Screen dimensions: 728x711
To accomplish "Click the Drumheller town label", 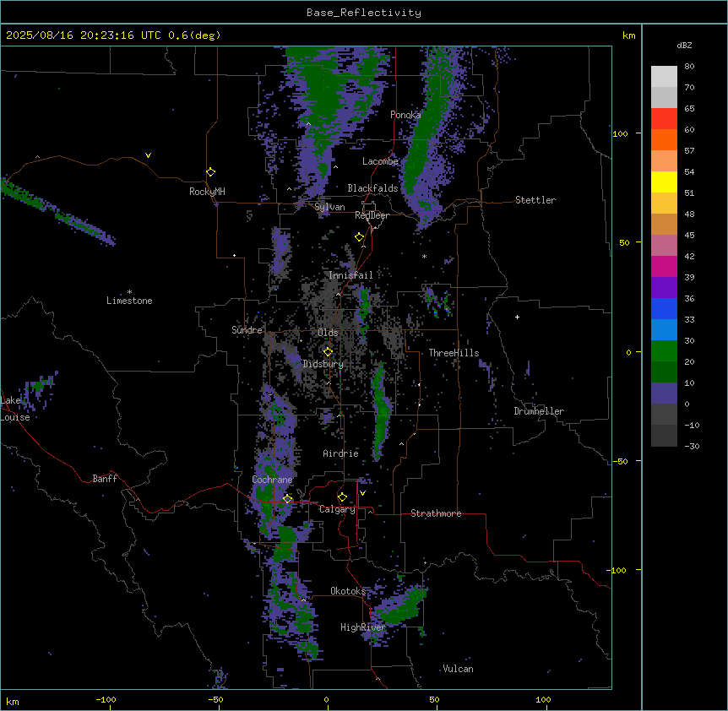I will (x=539, y=411).
